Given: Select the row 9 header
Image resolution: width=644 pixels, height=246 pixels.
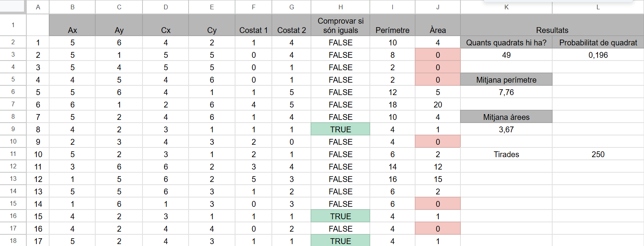Looking at the screenshot, I should [x=13, y=129].
